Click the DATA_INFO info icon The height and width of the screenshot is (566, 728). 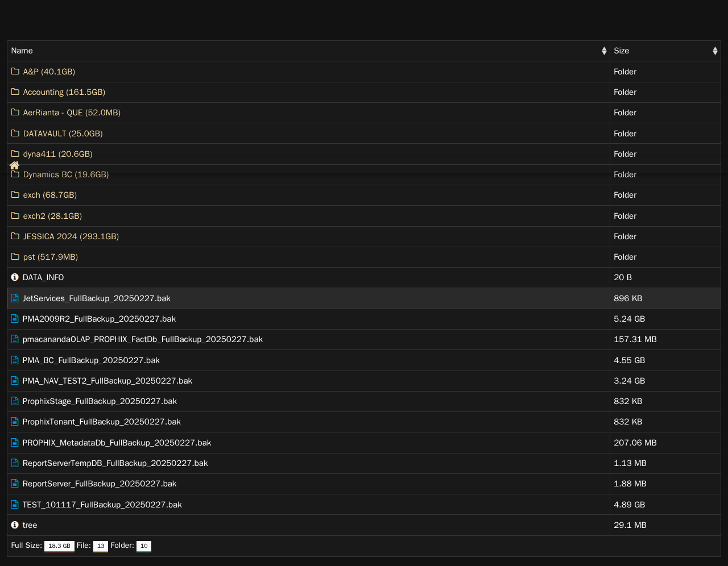tap(15, 277)
